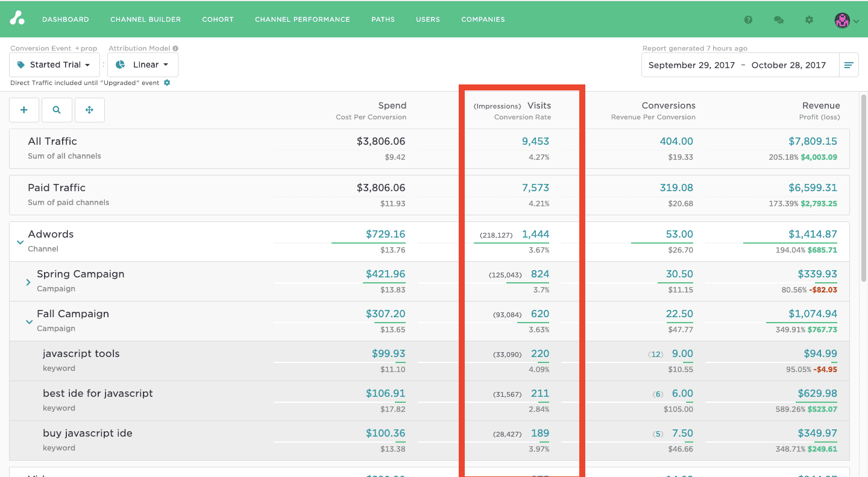Click gear next to Direct Traffic setting
Screen dimensions: 868x477
click(167, 83)
